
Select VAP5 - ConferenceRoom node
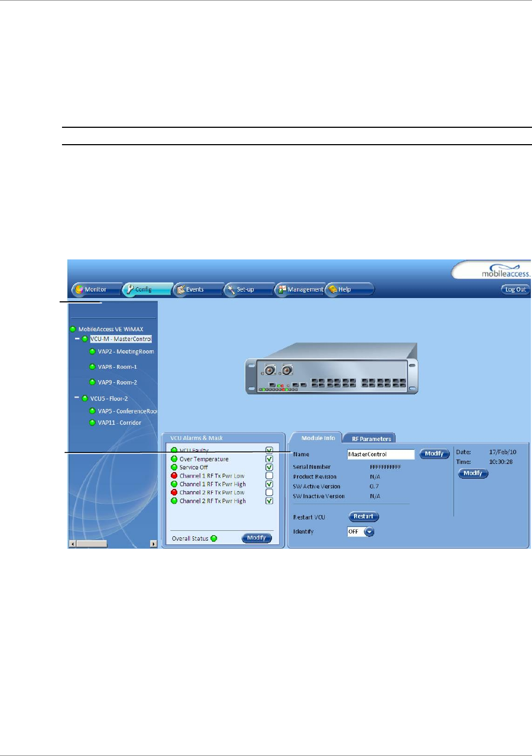[127, 411]
